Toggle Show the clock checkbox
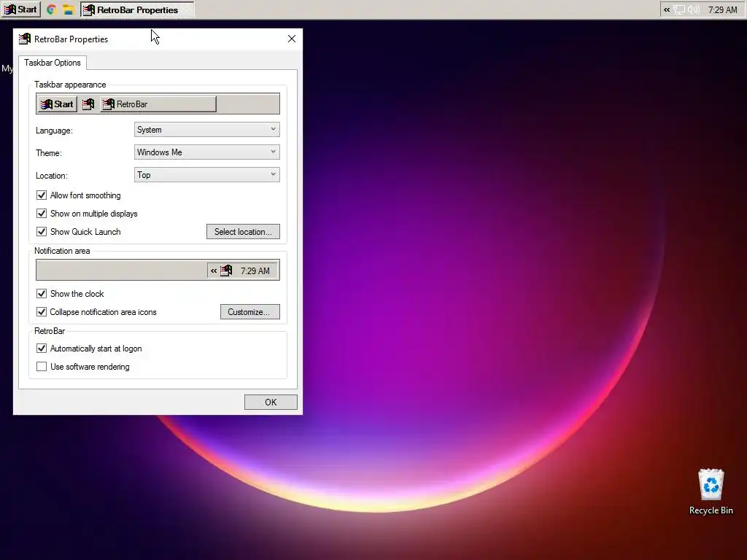Viewport: 747px width, 560px height. pos(42,293)
